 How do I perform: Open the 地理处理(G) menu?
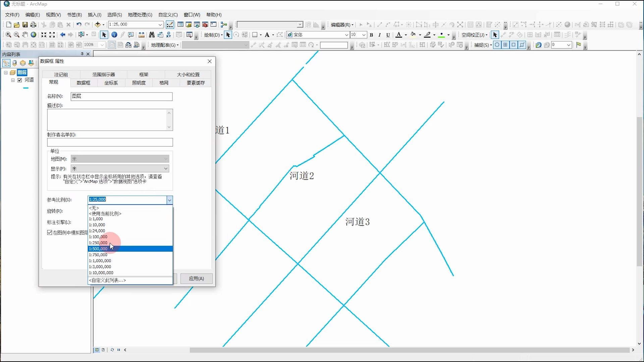[x=140, y=15]
